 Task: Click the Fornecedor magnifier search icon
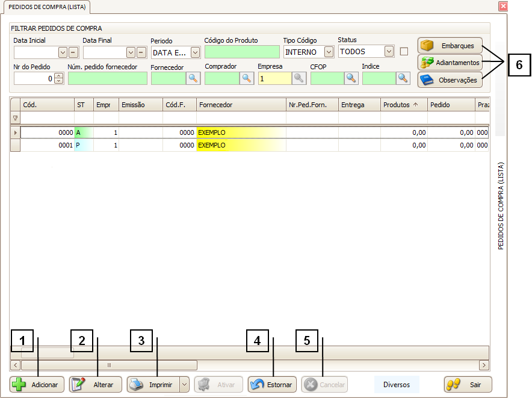[x=193, y=78]
